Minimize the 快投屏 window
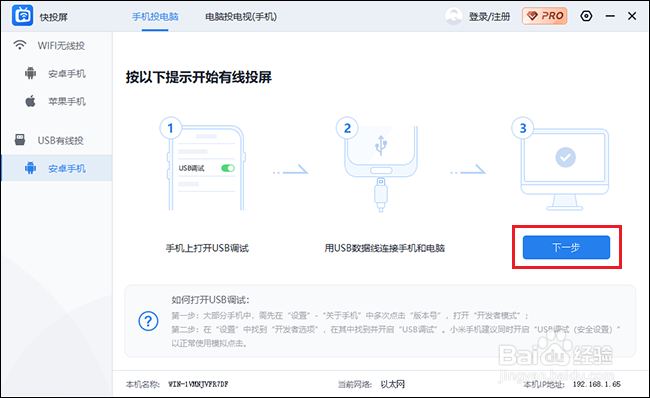This screenshot has height=398, width=650. click(x=610, y=16)
